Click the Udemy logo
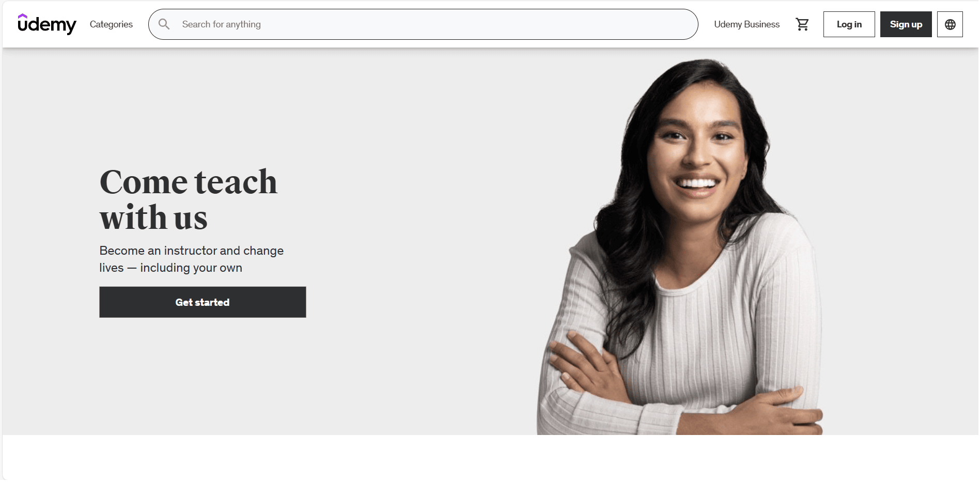 coord(47,24)
